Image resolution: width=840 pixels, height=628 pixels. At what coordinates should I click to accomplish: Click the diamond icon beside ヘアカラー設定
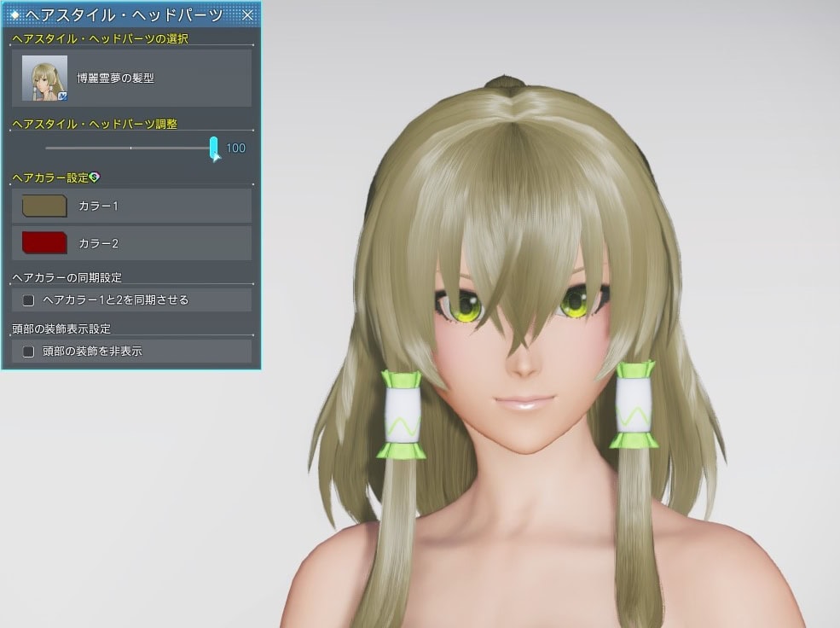click(95, 177)
